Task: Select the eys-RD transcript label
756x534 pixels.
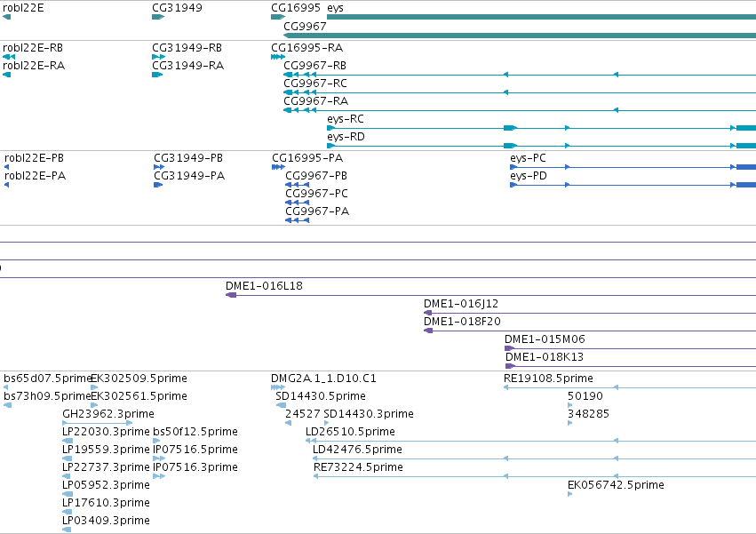Action: pos(346,137)
